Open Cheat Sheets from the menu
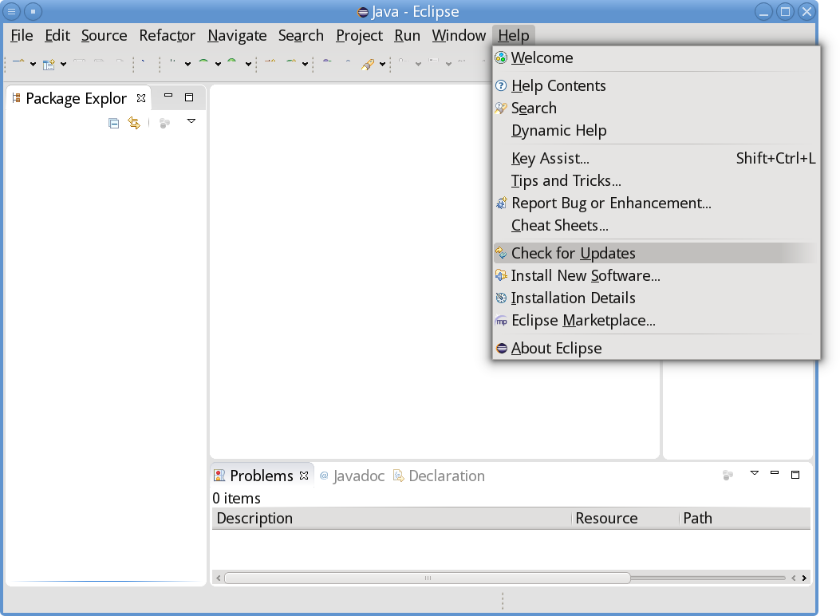 (x=657, y=226)
